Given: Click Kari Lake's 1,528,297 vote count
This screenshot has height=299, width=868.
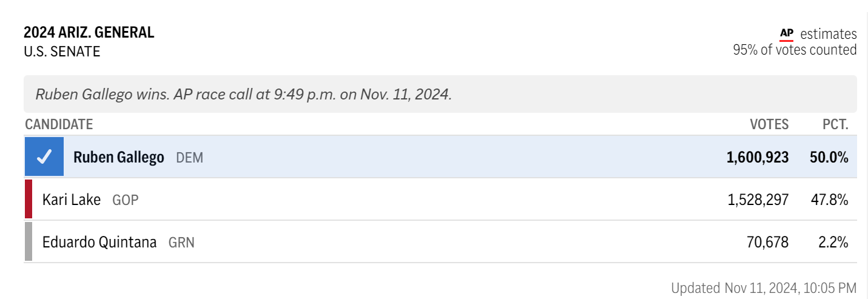Looking at the screenshot, I should pos(758,200).
